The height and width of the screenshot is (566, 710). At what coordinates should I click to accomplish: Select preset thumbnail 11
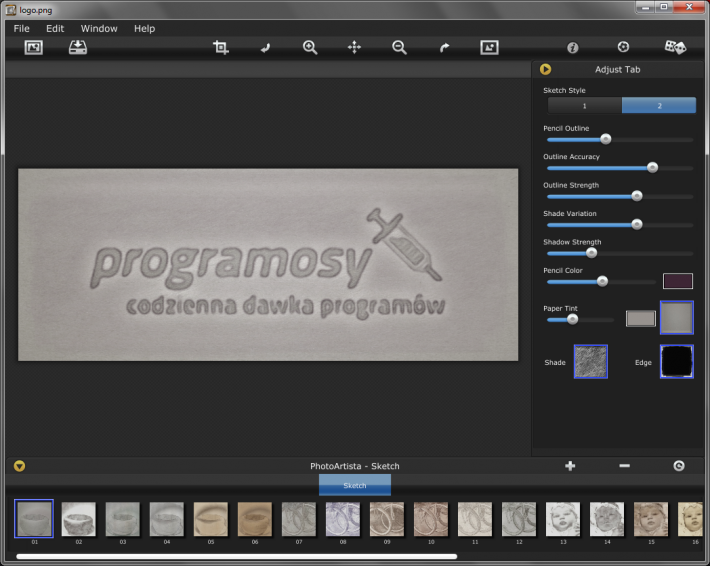[x=475, y=519]
